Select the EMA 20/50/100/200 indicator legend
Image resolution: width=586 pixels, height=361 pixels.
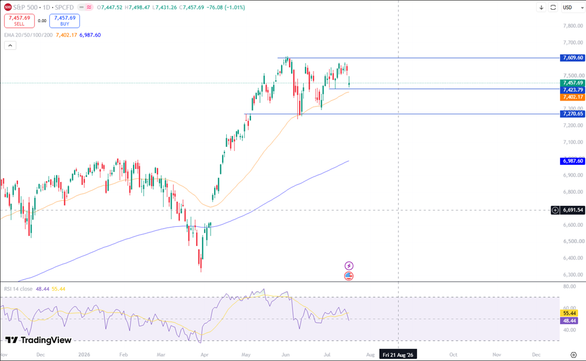point(28,35)
